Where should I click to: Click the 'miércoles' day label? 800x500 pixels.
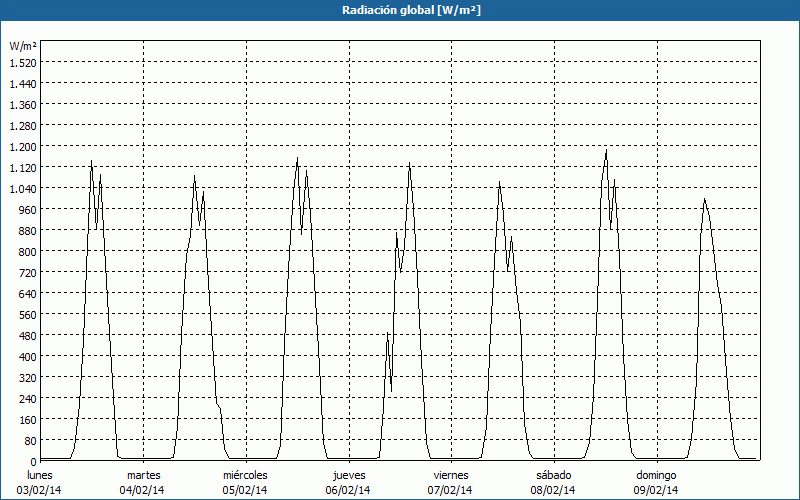tap(245, 475)
